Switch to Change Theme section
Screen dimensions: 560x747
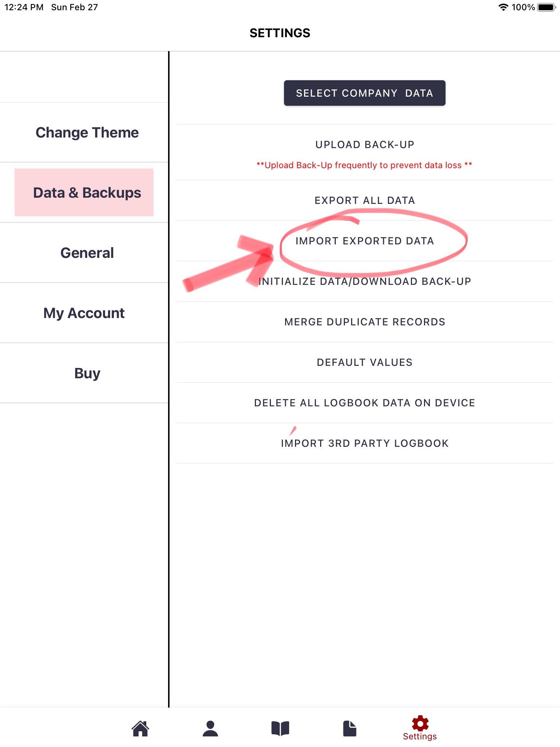[87, 133]
